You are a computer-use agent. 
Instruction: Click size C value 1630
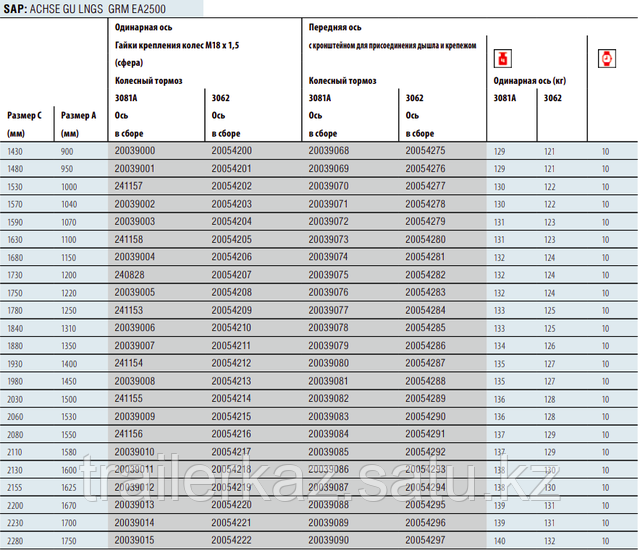pyautogui.click(x=15, y=240)
